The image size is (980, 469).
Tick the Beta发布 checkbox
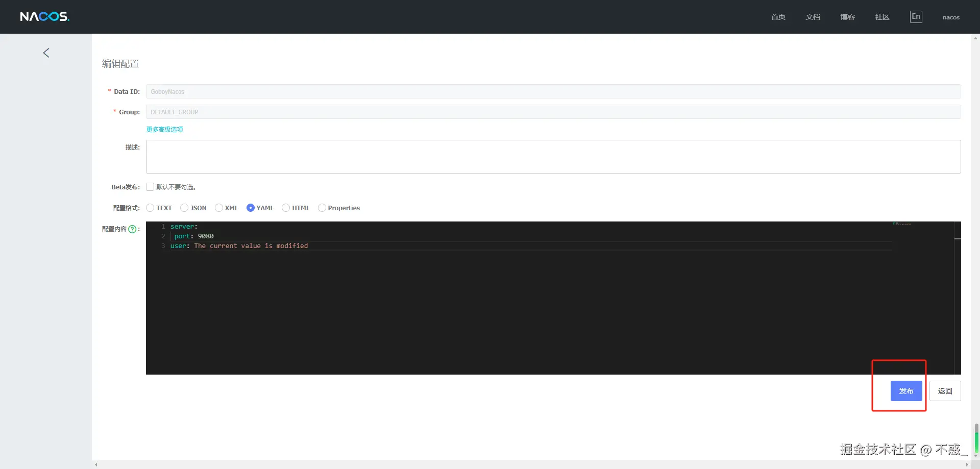click(150, 187)
